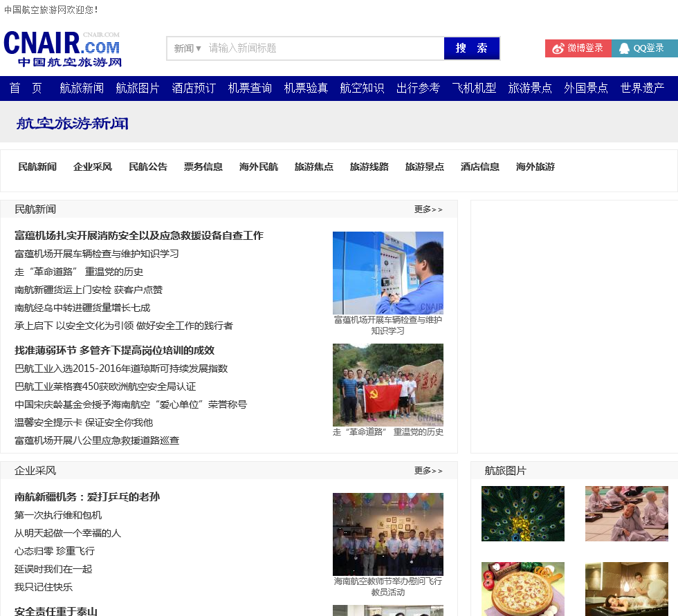Open article 从明天起做一个幸福的人
The width and height of the screenshot is (678, 616).
tap(68, 533)
